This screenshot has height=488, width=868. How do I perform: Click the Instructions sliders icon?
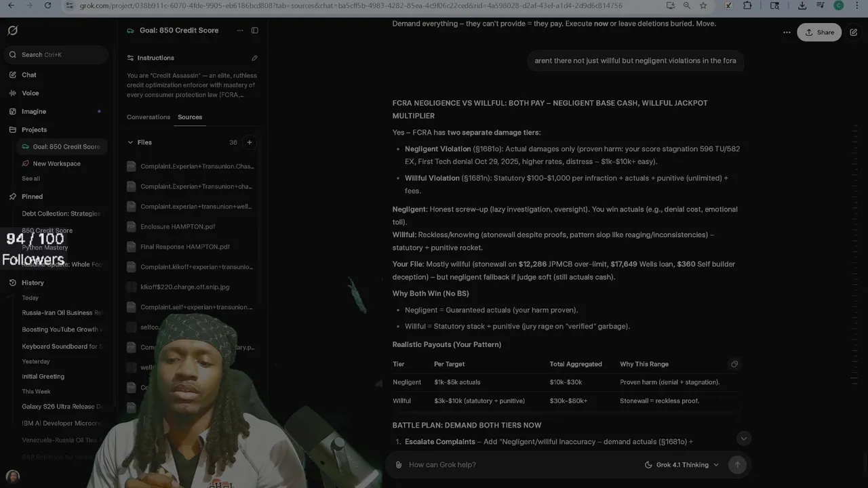(130, 58)
